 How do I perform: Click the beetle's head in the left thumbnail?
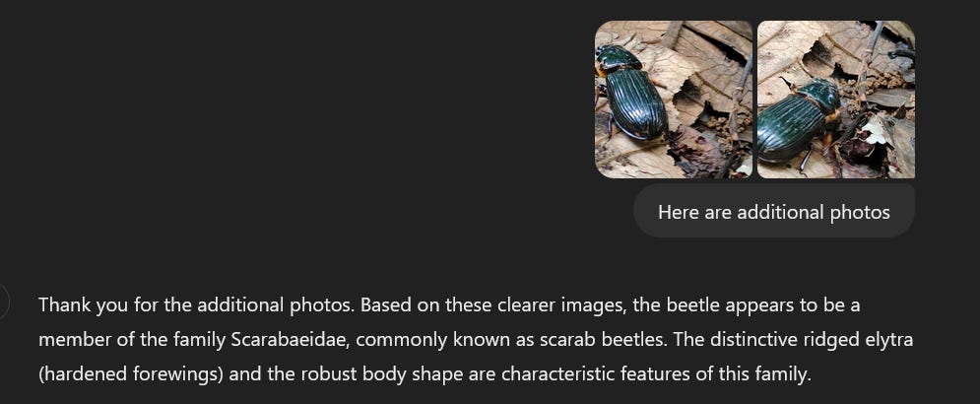click(x=615, y=59)
